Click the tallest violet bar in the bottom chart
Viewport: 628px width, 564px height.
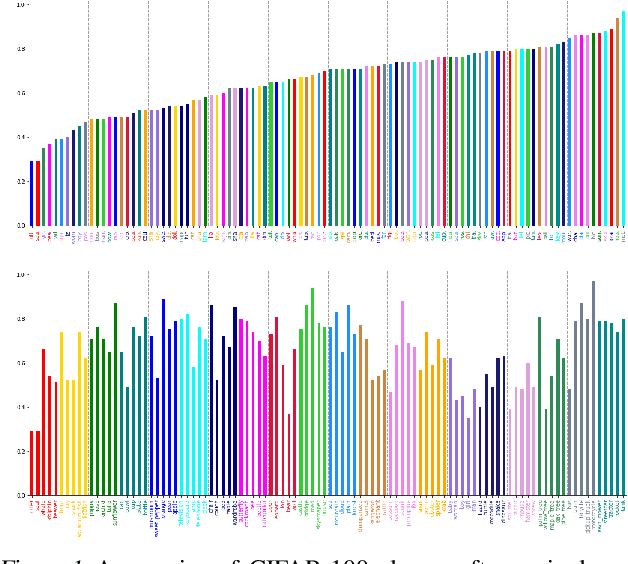403,398
